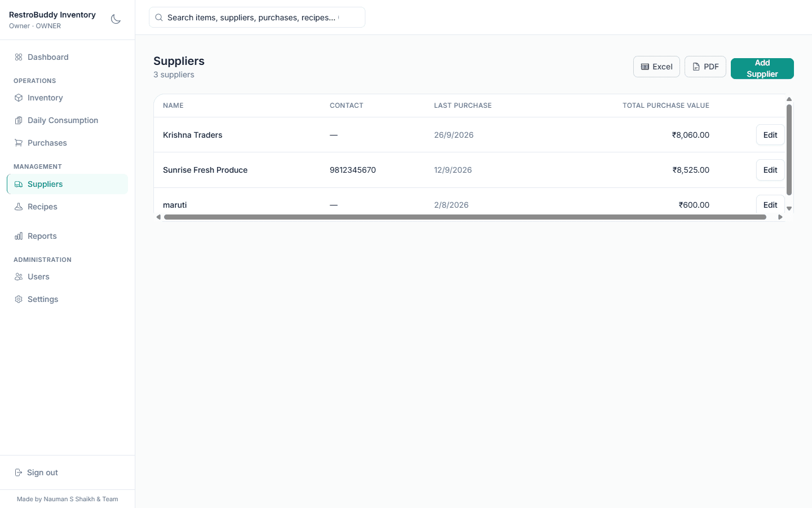Image resolution: width=812 pixels, height=508 pixels.
Task: Click the table scroll right arrow
Action: [780, 217]
